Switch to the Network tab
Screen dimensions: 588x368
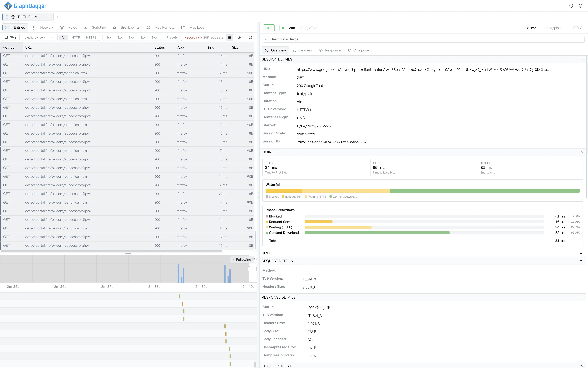click(x=43, y=27)
